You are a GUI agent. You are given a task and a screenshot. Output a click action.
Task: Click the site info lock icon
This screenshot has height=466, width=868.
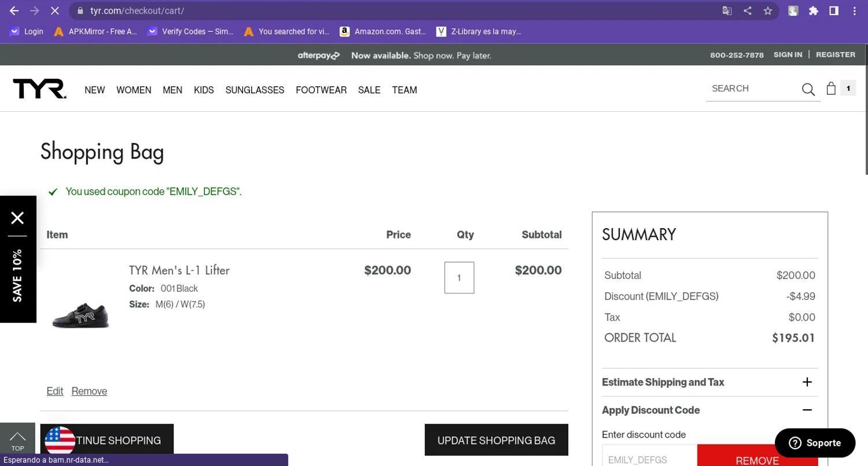[x=80, y=10]
